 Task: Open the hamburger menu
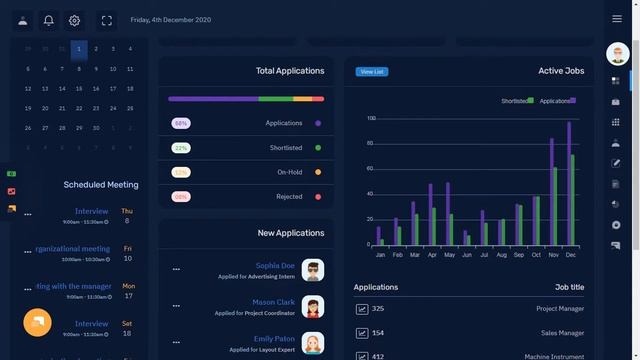pyautogui.click(x=617, y=19)
